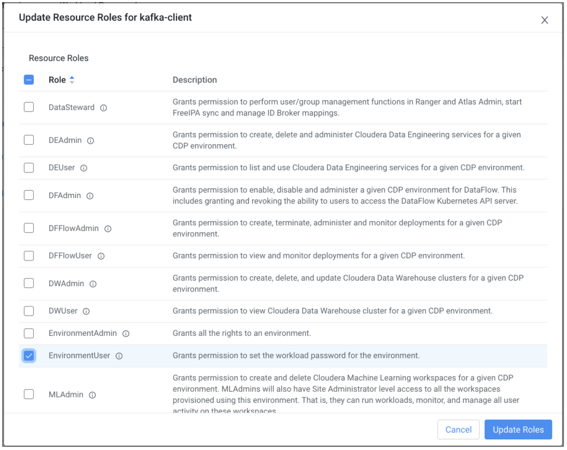
Task: Open the MLAdmin info icon
Action: pos(93,395)
